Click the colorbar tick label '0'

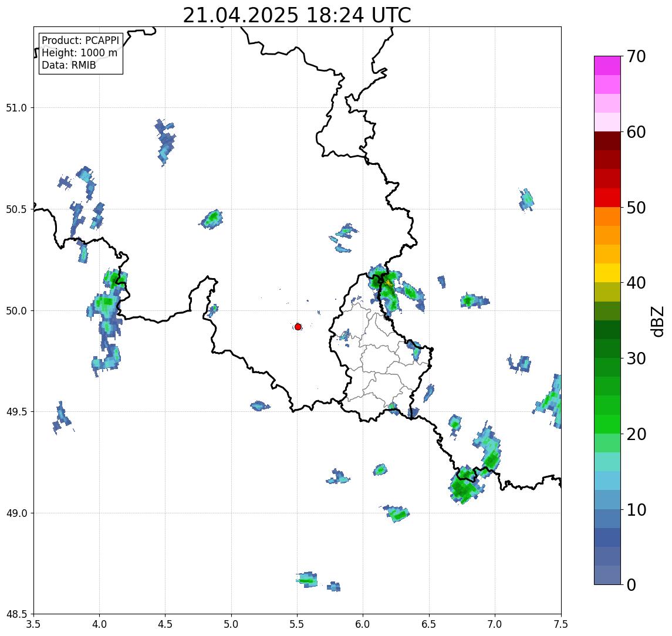(x=632, y=584)
